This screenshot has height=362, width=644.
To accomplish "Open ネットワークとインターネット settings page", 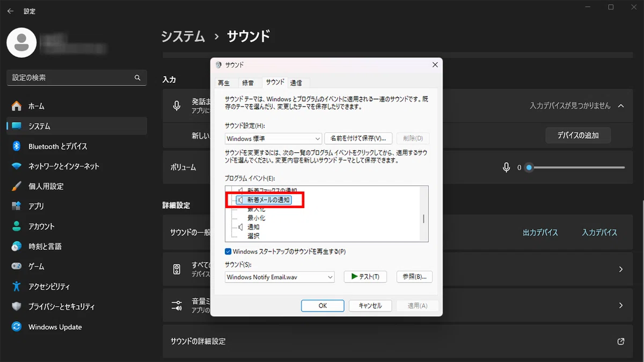I will pyautogui.click(x=77, y=166).
